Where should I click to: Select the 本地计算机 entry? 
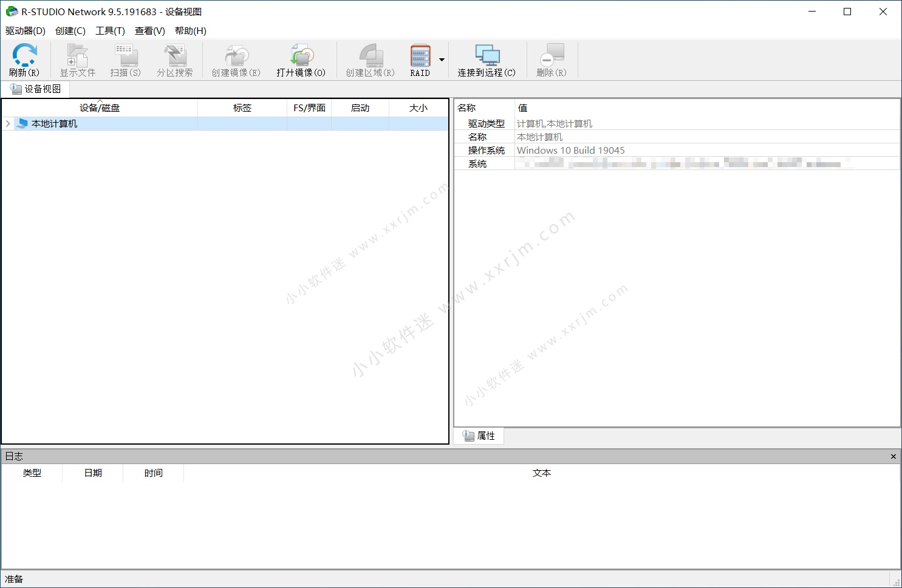[x=55, y=123]
